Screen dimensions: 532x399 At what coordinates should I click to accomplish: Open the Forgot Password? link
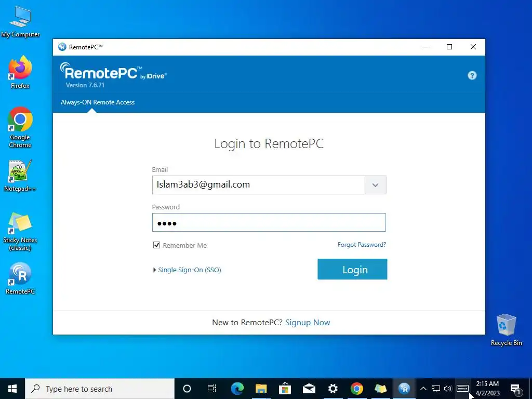[x=362, y=245]
